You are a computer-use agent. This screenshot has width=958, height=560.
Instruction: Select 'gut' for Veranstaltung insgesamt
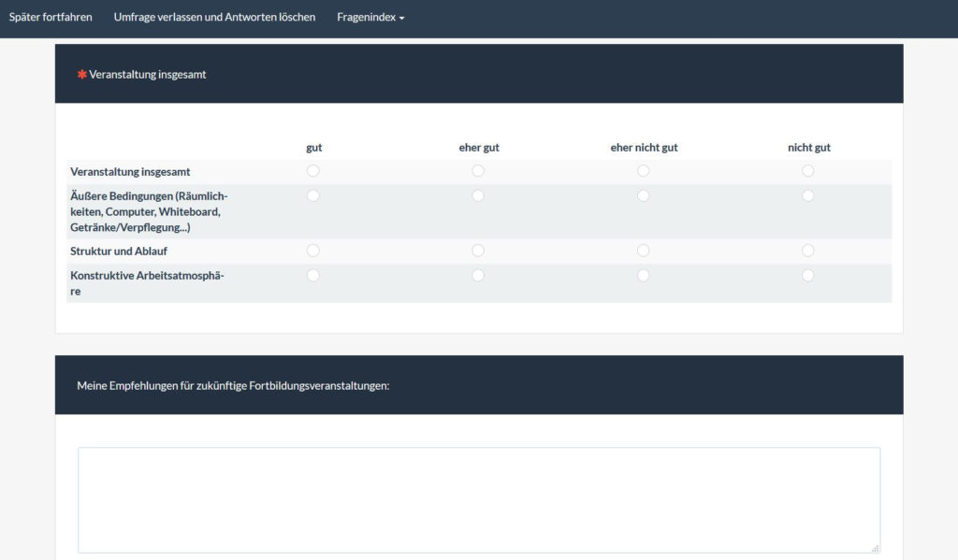[313, 171]
